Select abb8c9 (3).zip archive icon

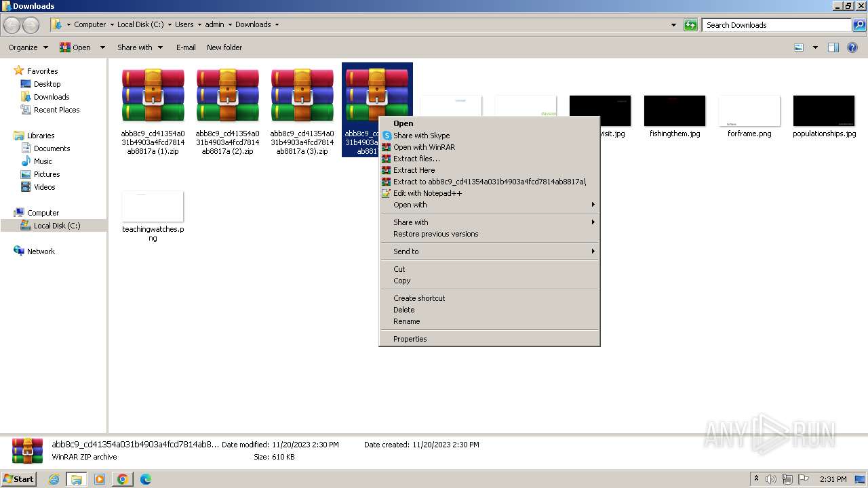click(302, 95)
